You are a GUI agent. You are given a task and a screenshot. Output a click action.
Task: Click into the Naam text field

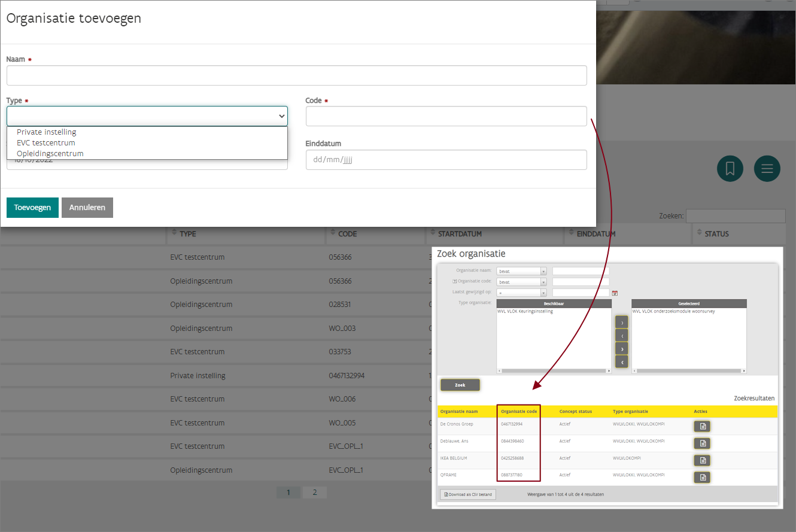(296, 75)
